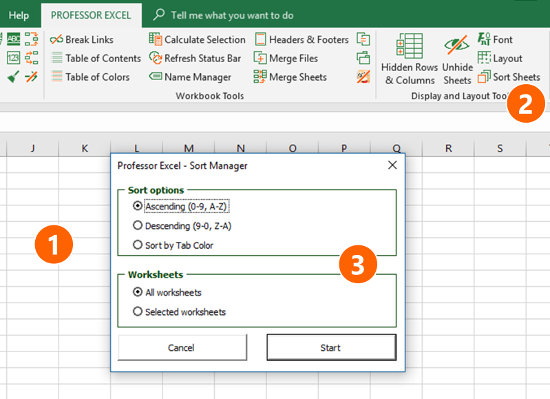Select column K header
The image size is (550, 399).
85,148
